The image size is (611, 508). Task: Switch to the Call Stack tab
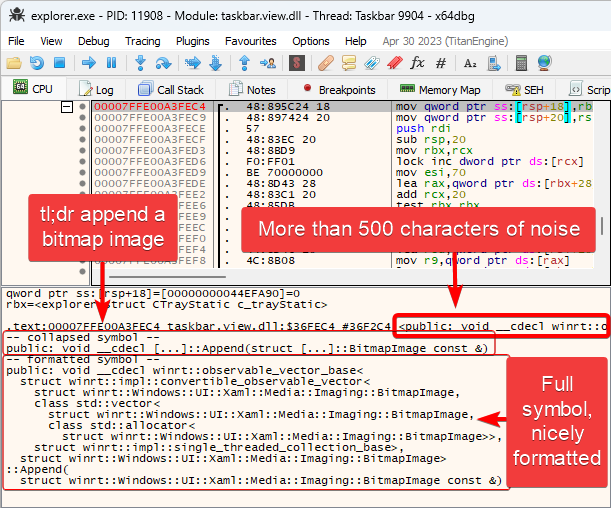coord(171,90)
